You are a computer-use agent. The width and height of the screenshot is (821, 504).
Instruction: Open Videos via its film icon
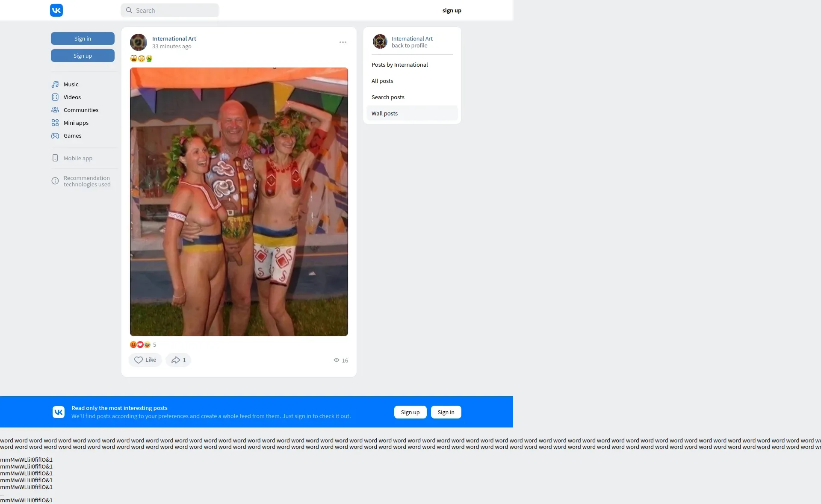pos(55,97)
